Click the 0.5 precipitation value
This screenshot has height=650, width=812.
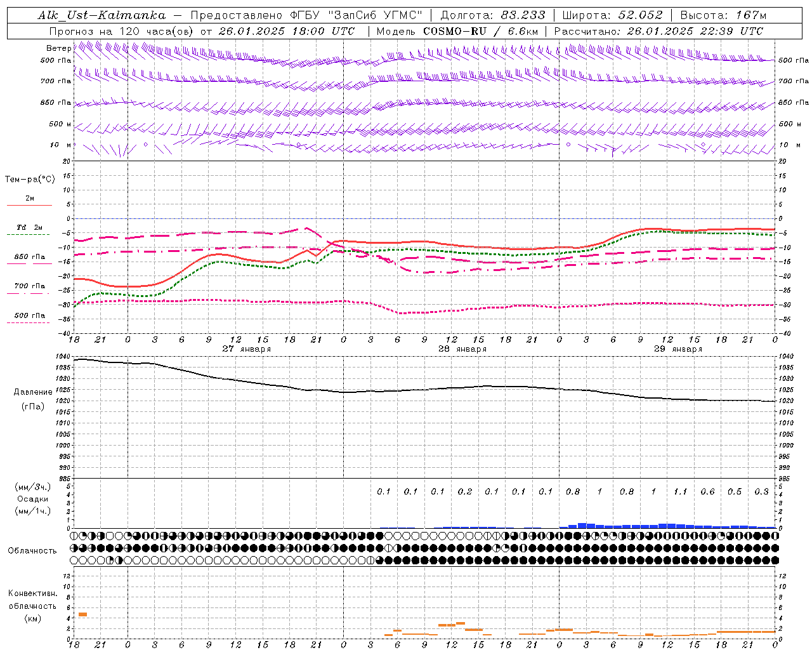click(735, 492)
